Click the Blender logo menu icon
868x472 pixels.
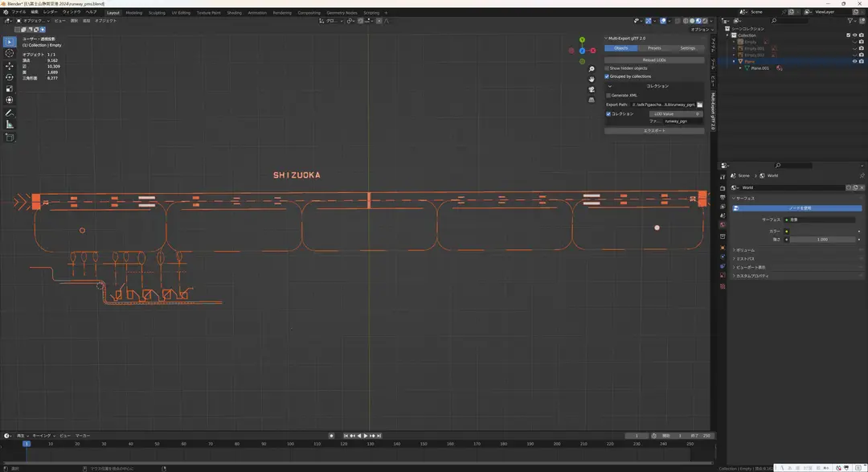(x=6, y=12)
